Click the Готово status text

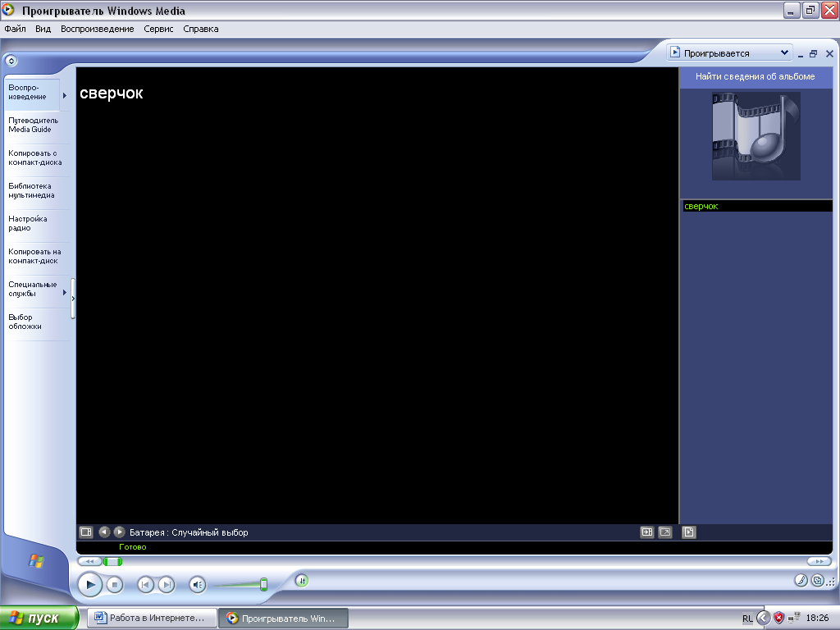132,547
